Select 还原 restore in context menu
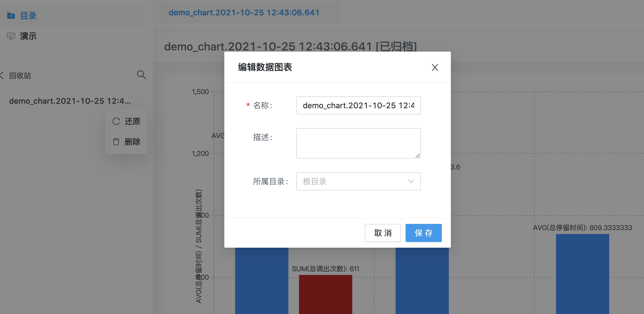The image size is (644, 314). 126,121
